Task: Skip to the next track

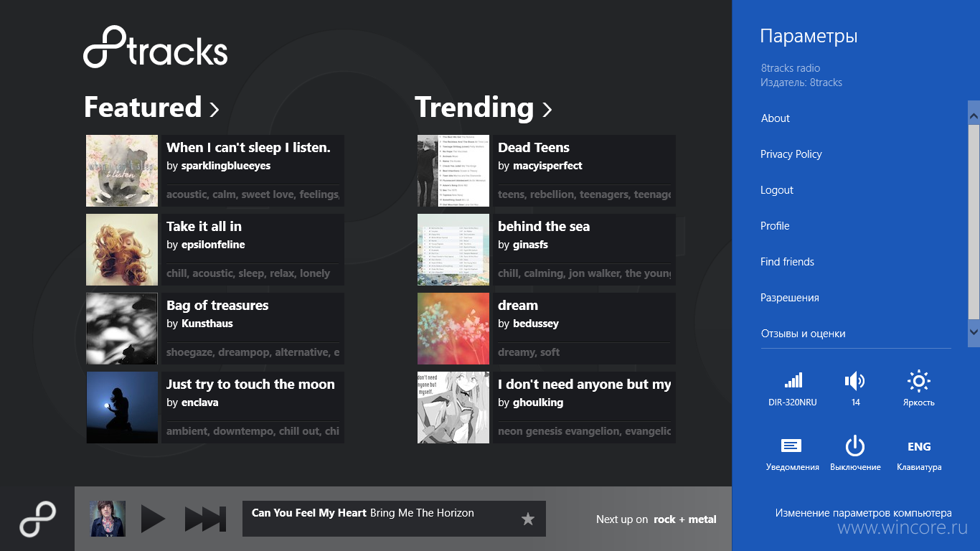Action: (x=205, y=519)
